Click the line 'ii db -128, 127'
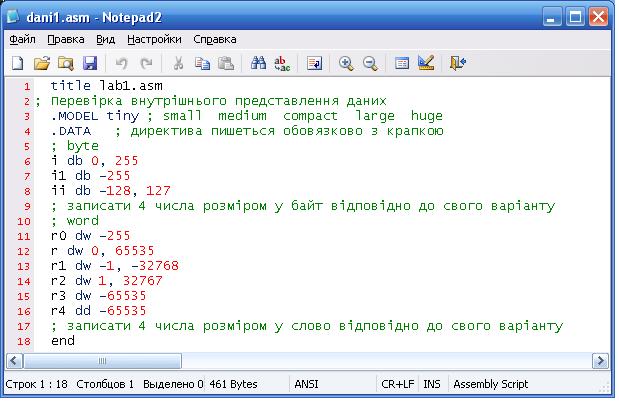Viewport: 619px width, 401px height. (x=111, y=191)
